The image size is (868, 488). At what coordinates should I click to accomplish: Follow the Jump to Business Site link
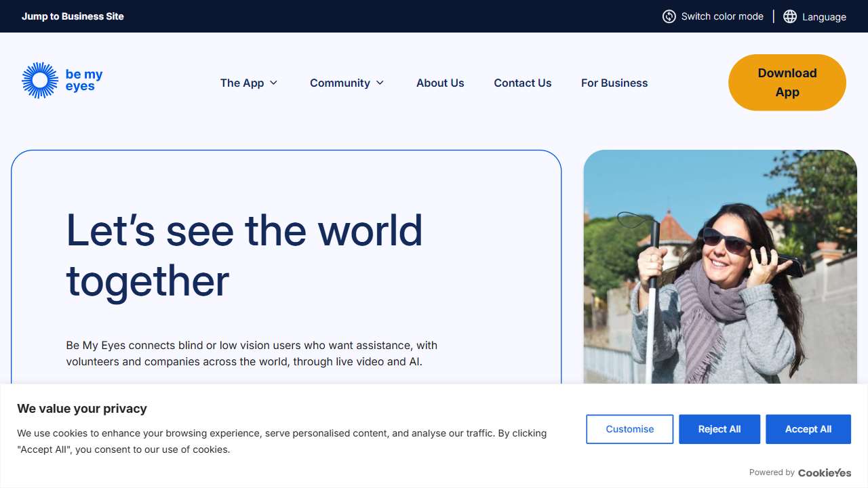point(73,16)
